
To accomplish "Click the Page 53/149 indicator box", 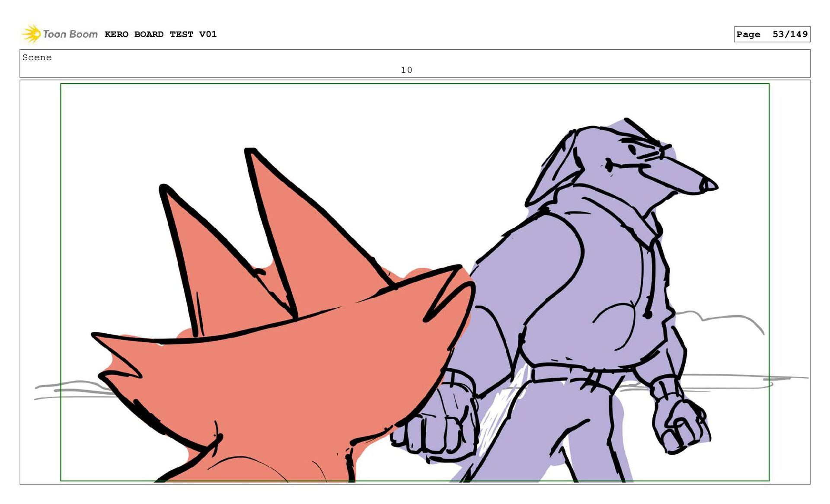I will coord(772,34).
